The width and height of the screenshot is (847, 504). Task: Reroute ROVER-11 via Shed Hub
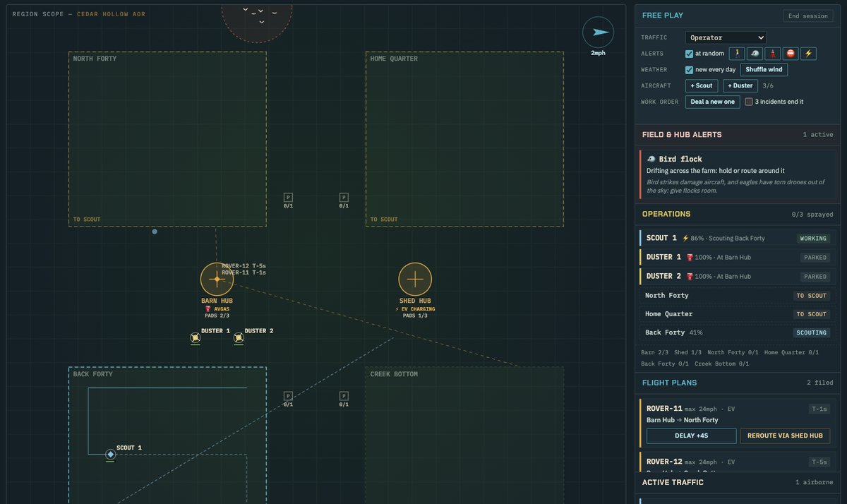click(x=785, y=436)
